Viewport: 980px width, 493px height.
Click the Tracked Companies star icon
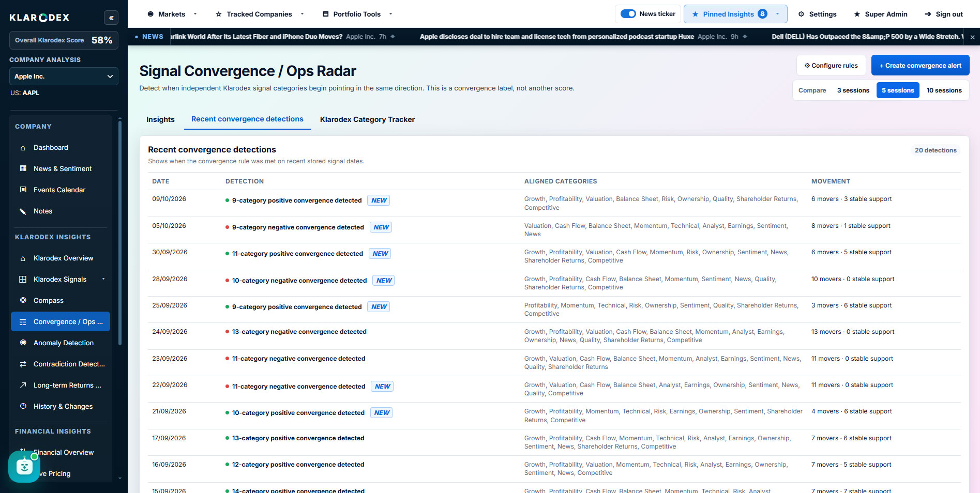coord(219,14)
